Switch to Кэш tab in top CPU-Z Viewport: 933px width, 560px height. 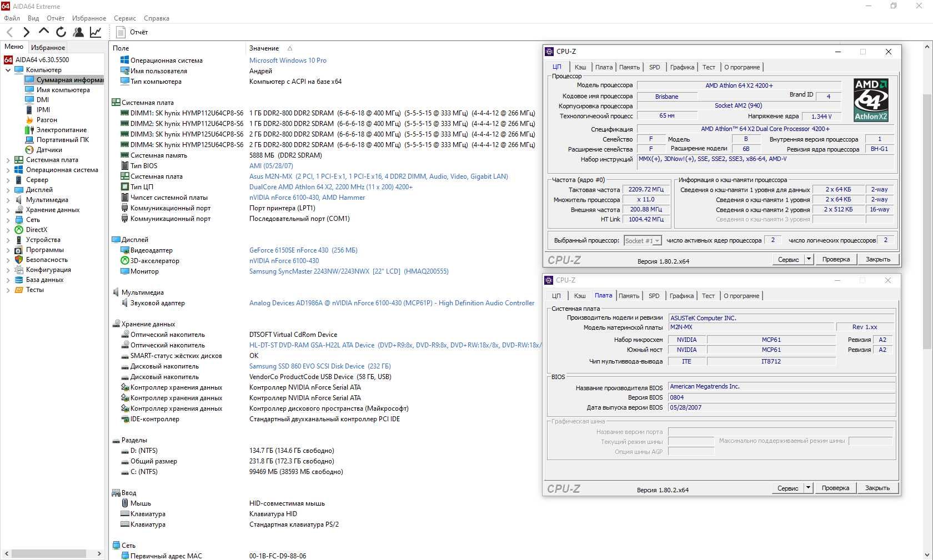(x=580, y=67)
